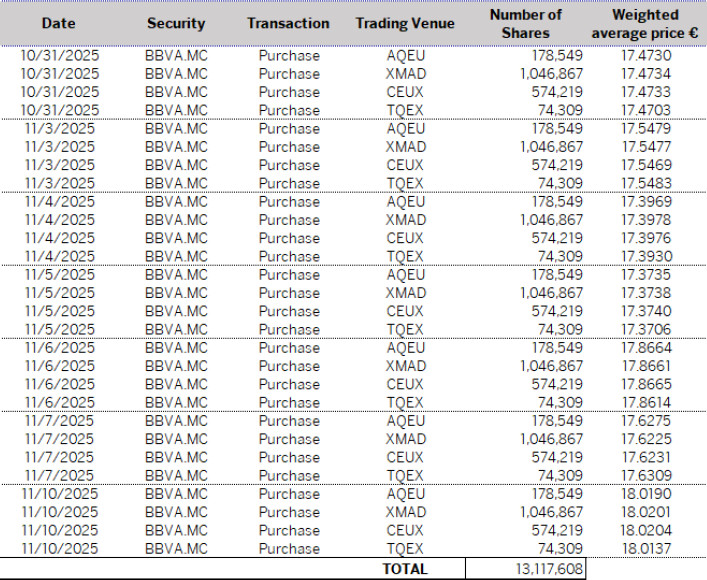Click the price cell showing 17.8614
This screenshot has width=707, height=580.
pos(645,403)
